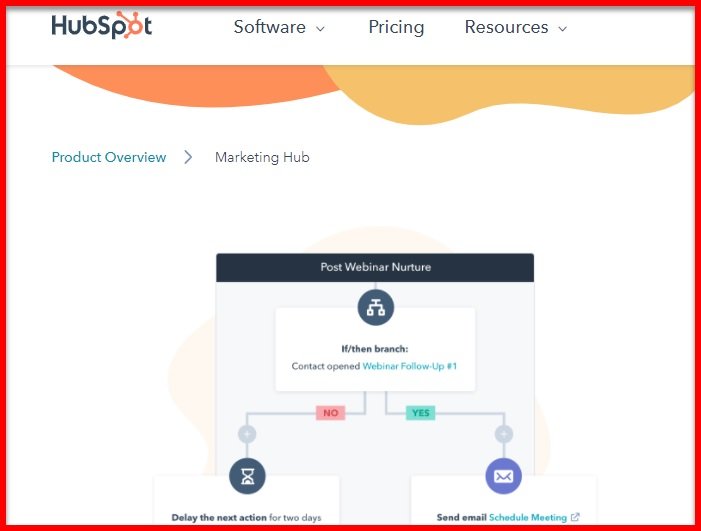701x531 pixels.
Task: Click the YES branch label
Action: click(420, 413)
